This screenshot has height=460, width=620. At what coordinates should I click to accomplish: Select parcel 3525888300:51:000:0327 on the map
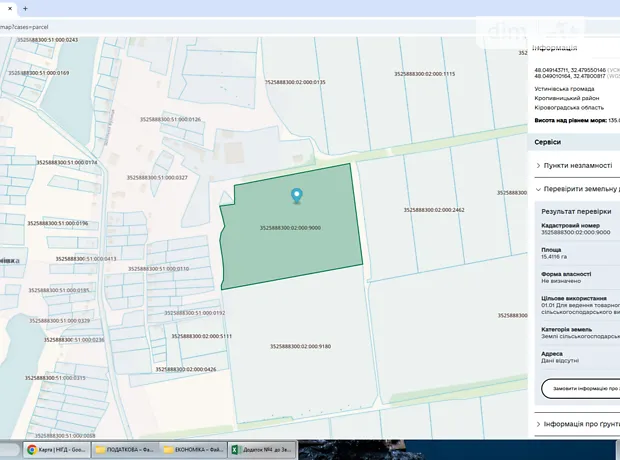pos(157,177)
